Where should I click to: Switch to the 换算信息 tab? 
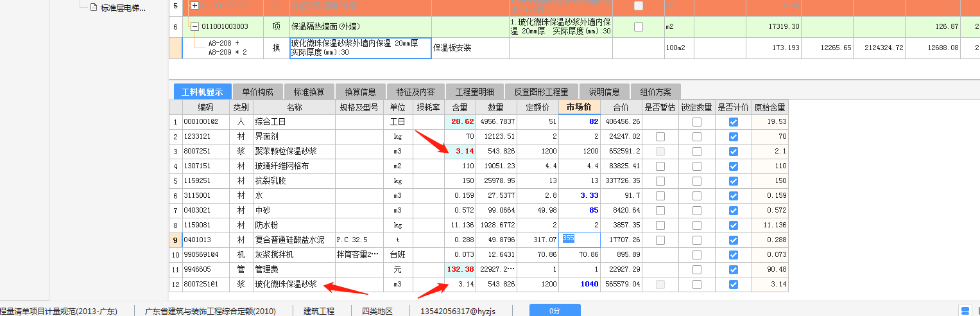point(360,91)
